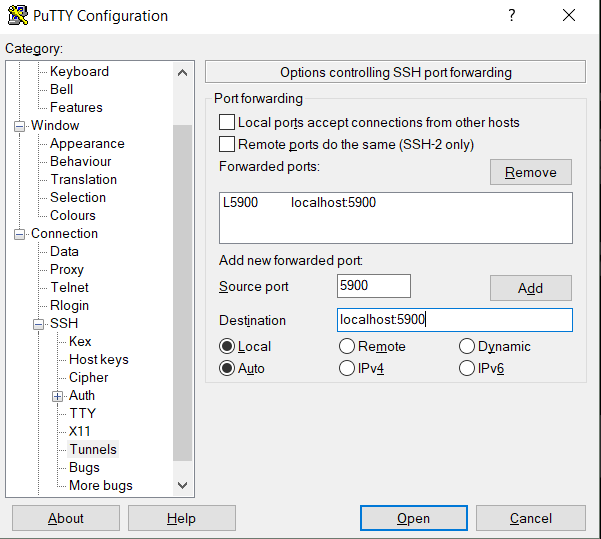
Task: Go to the X11 settings category
Action: coord(80,431)
